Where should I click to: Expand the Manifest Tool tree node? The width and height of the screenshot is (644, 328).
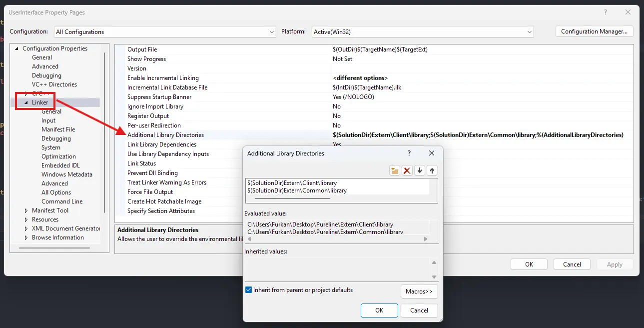[x=26, y=210]
